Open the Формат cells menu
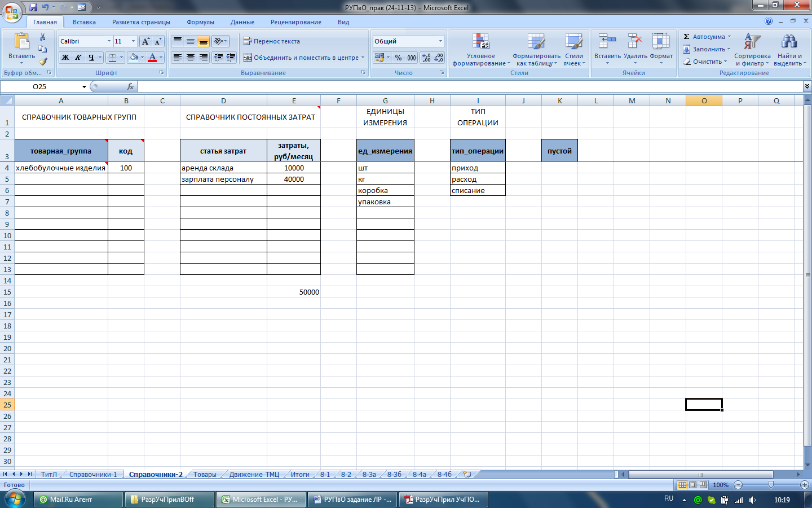This screenshot has width=812, height=508. (661, 50)
